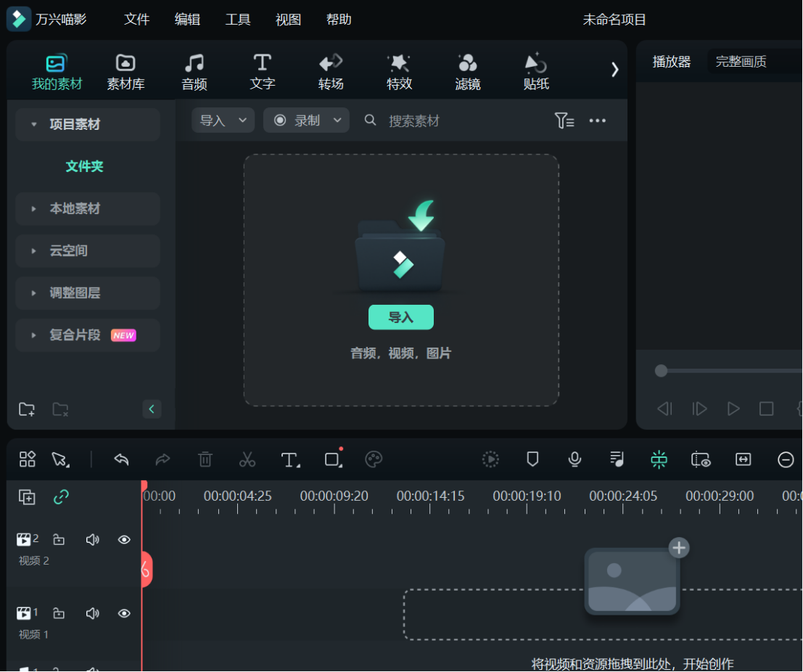The width and height of the screenshot is (803, 672).
Task: Toggle visibility of track 视频 2
Action: [x=123, y=539]
